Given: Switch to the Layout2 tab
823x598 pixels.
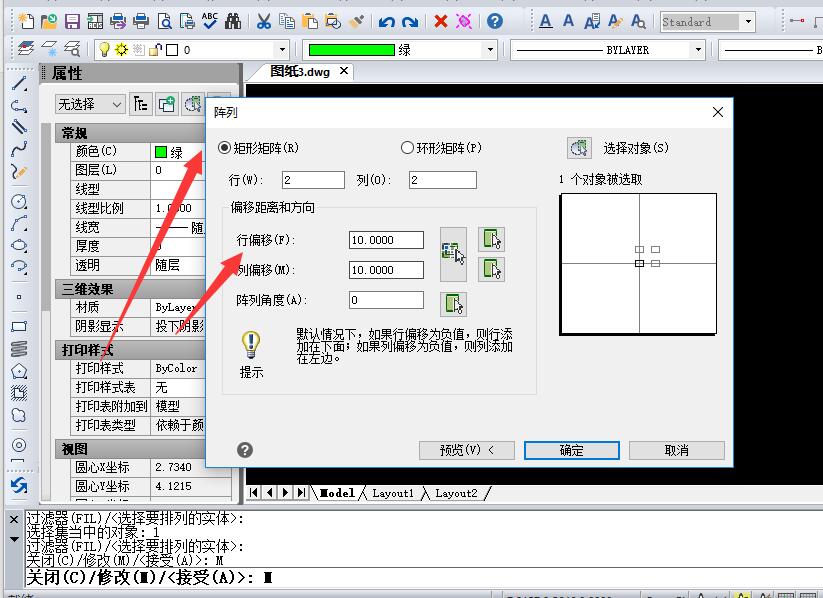Looking at the screenshot, I should 455,493.
